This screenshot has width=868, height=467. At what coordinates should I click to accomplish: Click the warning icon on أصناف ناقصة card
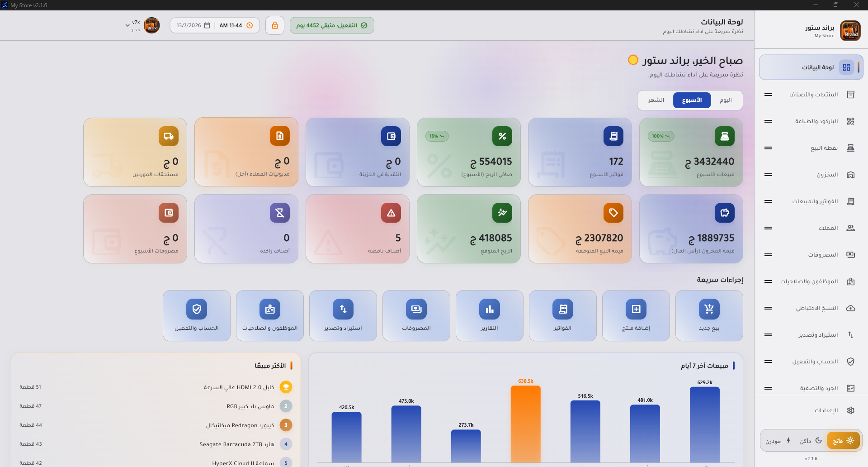click(x=391, y=213)
